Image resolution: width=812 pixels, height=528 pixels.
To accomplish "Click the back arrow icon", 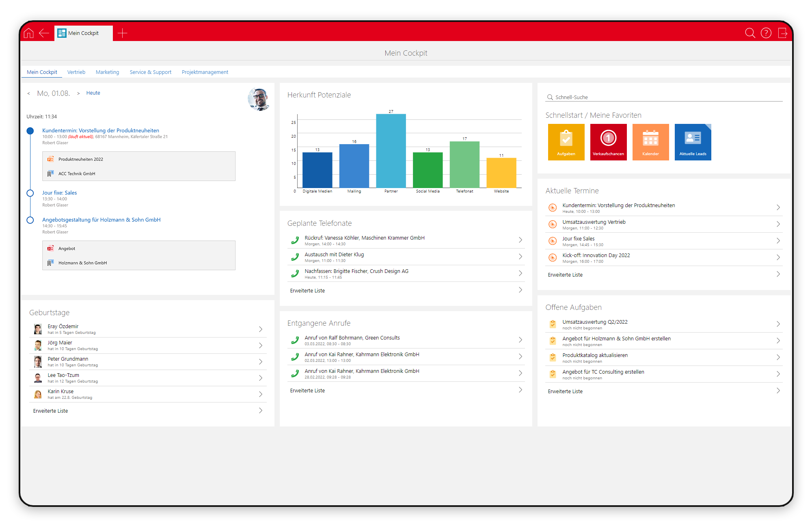I will tap(44, 33).
